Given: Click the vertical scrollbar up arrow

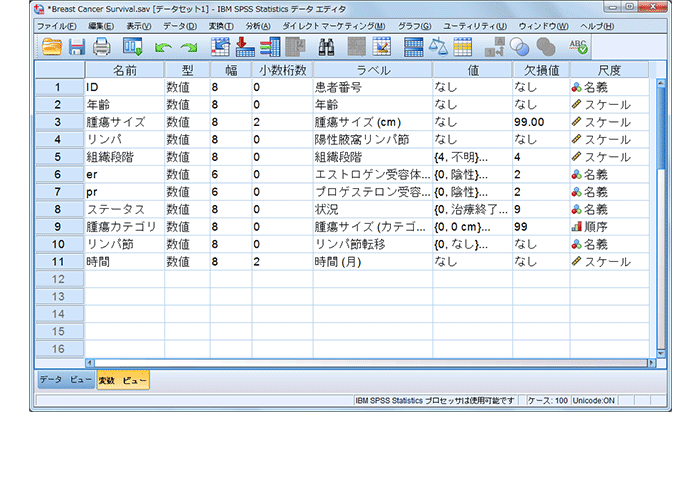Looking at the screenshot, I should click(x=661, y=83).
